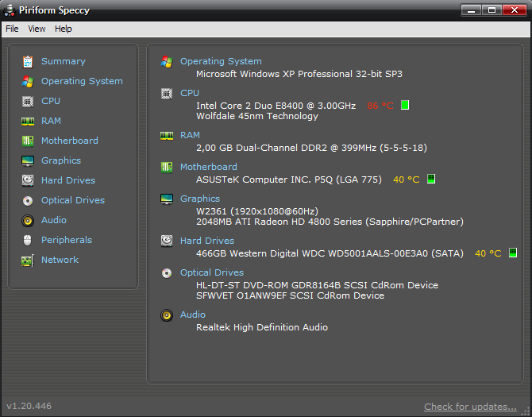Click the Optical Drives disc icon in sidebar
The width and height of the screenshot is (532, 417).
point(28,200)
